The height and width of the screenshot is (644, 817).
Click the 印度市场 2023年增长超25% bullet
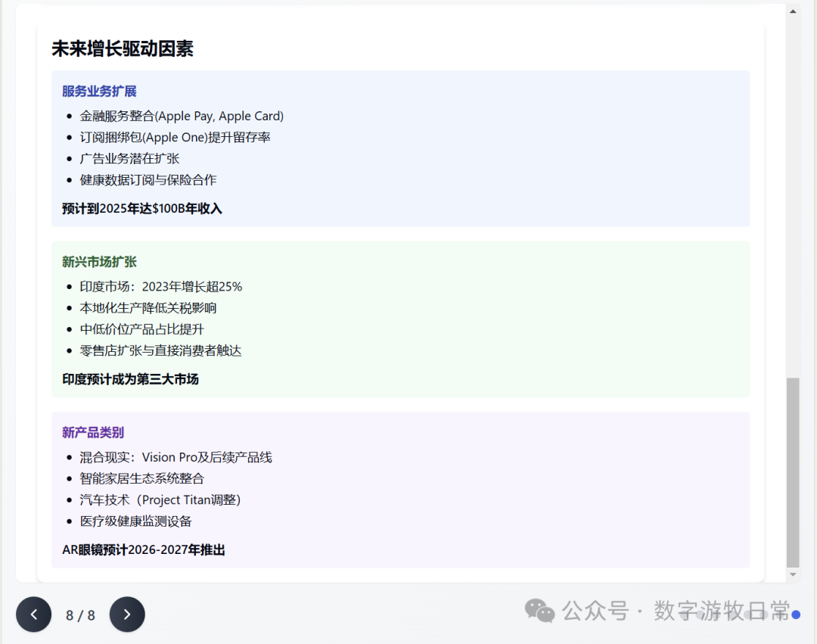(x=160, y=287)
